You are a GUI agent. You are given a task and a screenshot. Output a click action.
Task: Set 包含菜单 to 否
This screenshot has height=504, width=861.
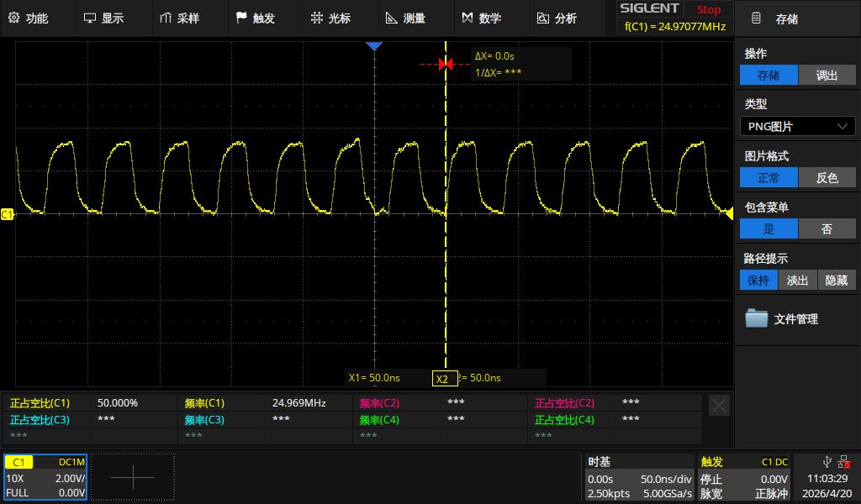pos(827,228)
